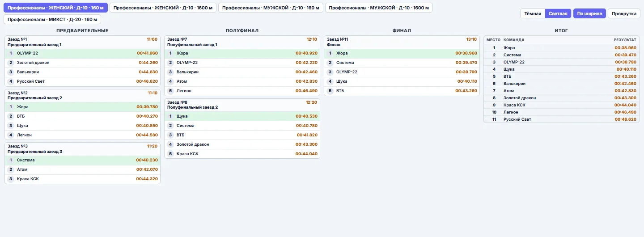
Task: Select Щука row in the Финал heat
Action: (402, 81)
